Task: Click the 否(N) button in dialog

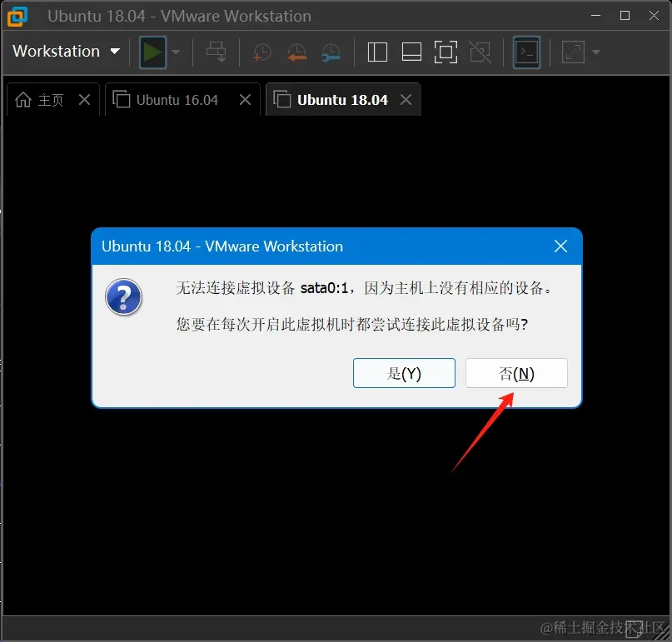Action: pos(516,373)
